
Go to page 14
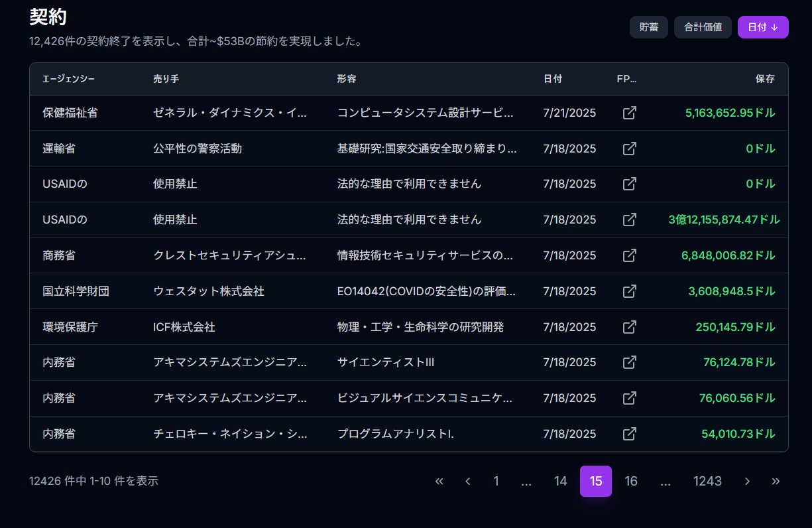click(561, 482)
